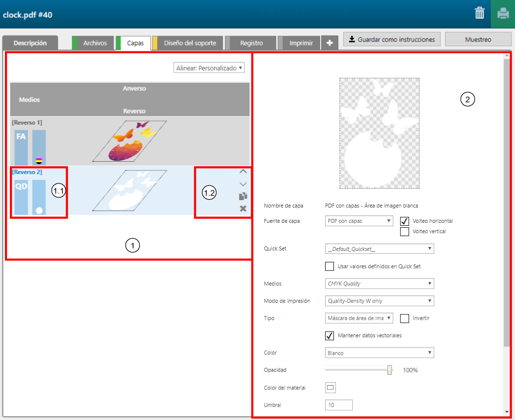515x420 pixels.
Task: Open the Diseño del soporte tab
Action: point(190,43)
